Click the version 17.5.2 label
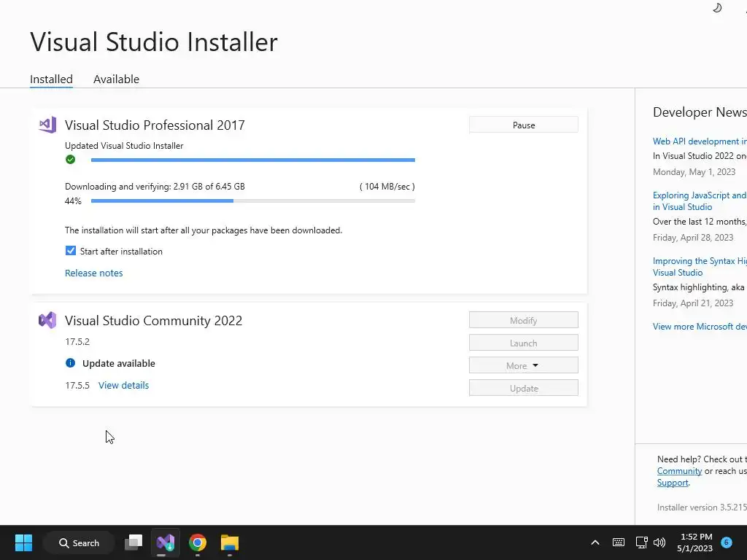747x560 pixels. point(77,341)
